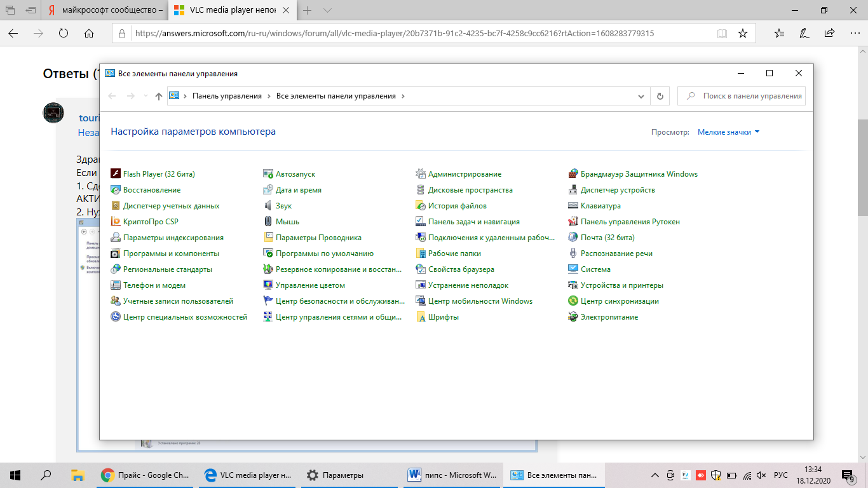Open the Дисковые пространства icon
The height and width of the screenshot is (488, 868).
421,189
